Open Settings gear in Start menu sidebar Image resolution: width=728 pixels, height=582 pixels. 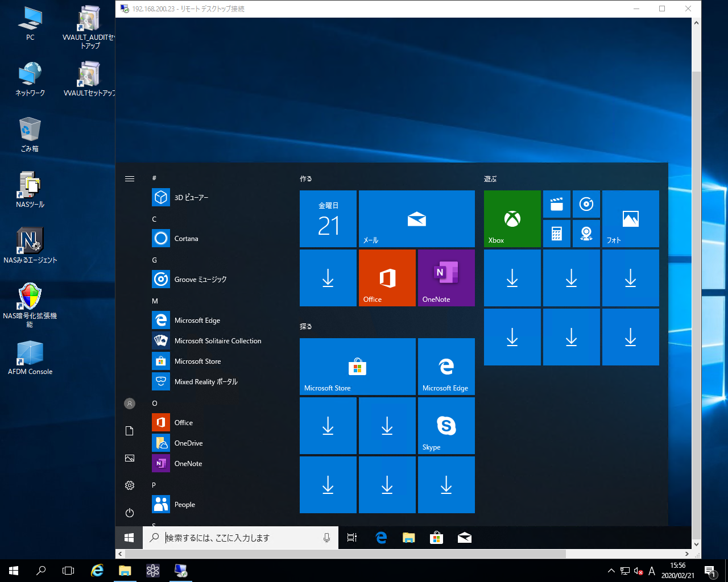coord(130,485)
